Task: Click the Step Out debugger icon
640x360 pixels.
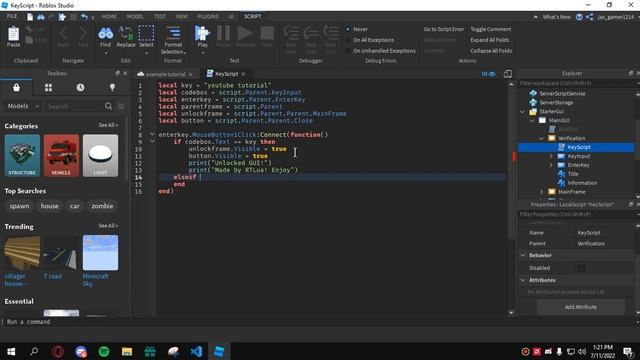Action: point(331,33)
